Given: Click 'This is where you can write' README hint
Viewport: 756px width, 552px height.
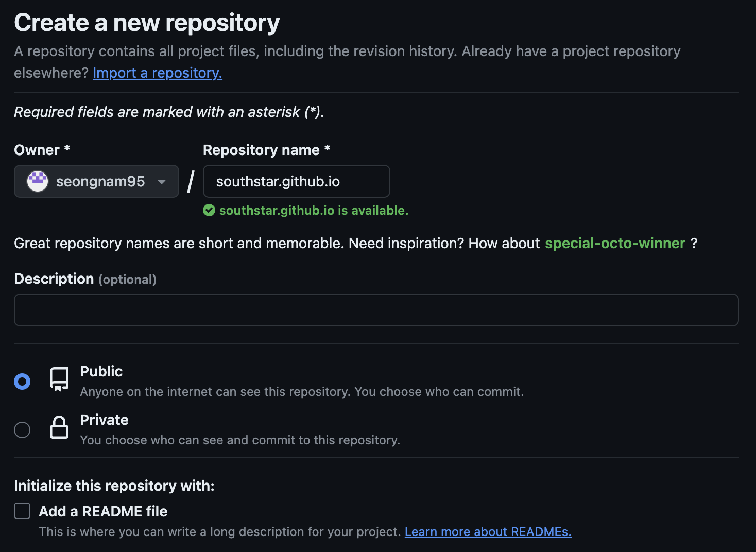Looking at the screenshot, I should [x=220, y=532].
